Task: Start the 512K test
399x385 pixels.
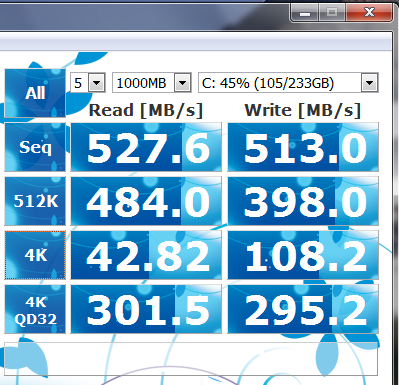Action: (35, 201)
